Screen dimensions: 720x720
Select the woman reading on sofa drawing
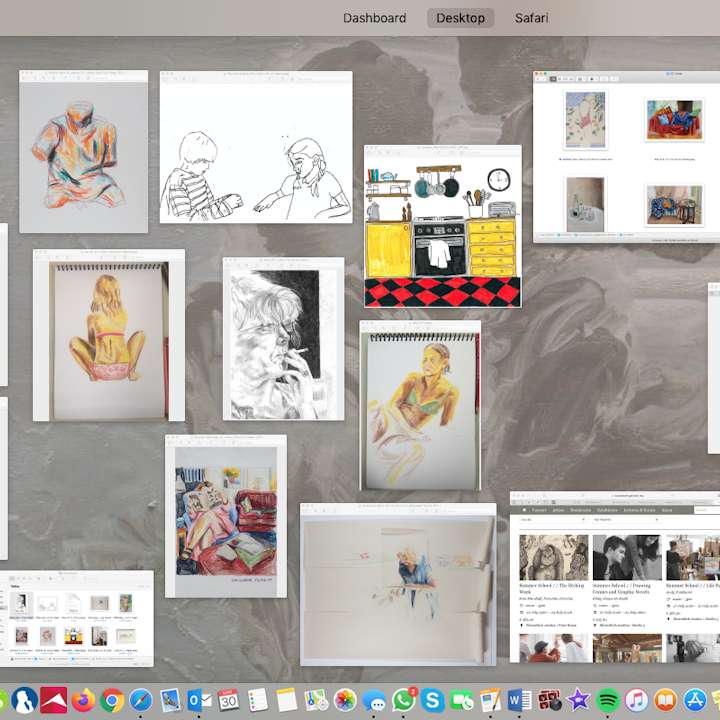(225, 517)
